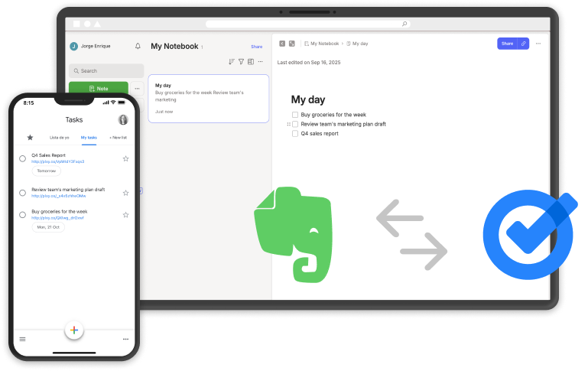Click the notifications bell icon
Viewport: 588px width, 371px height.
[138, 46]
